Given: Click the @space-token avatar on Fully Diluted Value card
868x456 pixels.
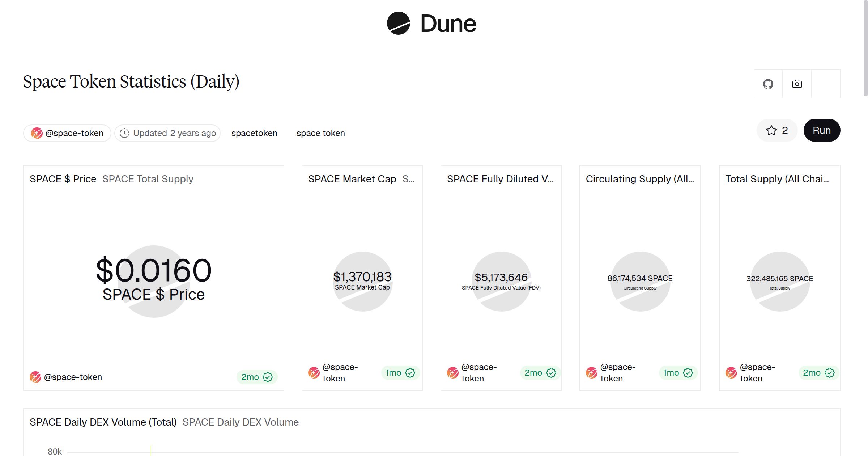Looking at the screenshot, I should pos(452,372).
